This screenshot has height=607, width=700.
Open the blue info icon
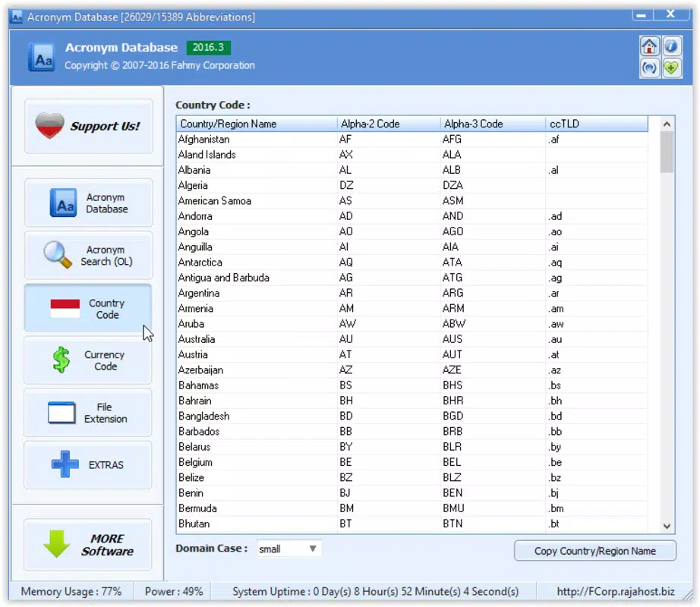[x=671, y=46]
